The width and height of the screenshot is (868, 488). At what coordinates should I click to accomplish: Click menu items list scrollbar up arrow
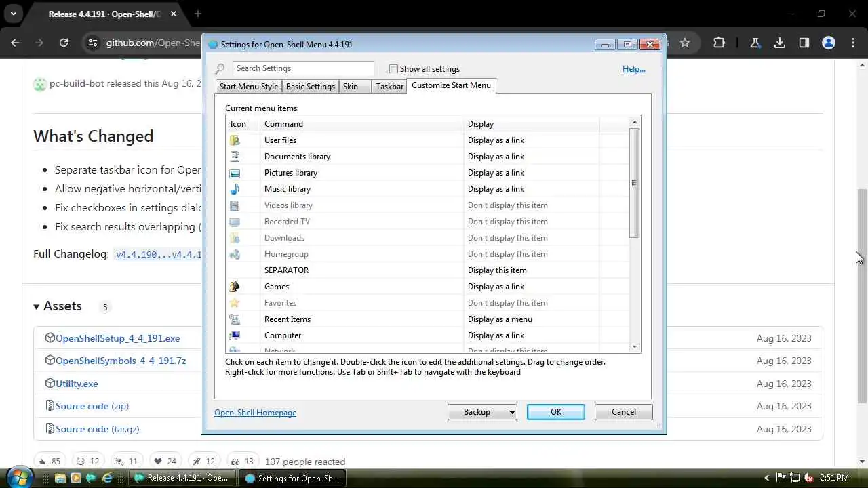635,123
